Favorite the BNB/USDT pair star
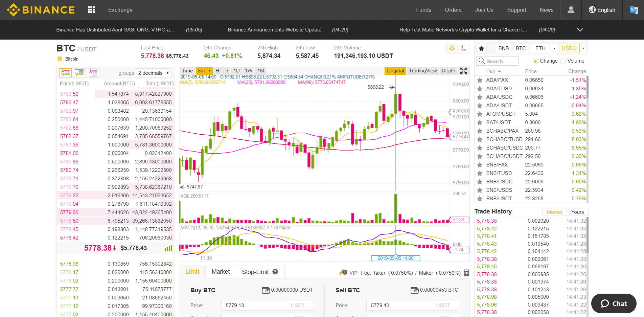The height and width of the screenshot is (317, 644). pos(480,199)
